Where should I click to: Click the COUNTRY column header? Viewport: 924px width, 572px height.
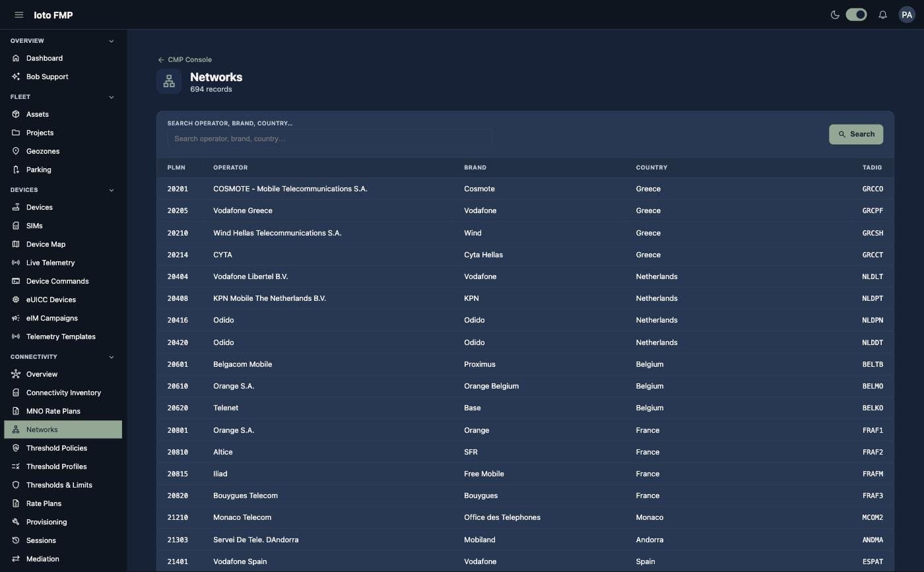(651, 168)
